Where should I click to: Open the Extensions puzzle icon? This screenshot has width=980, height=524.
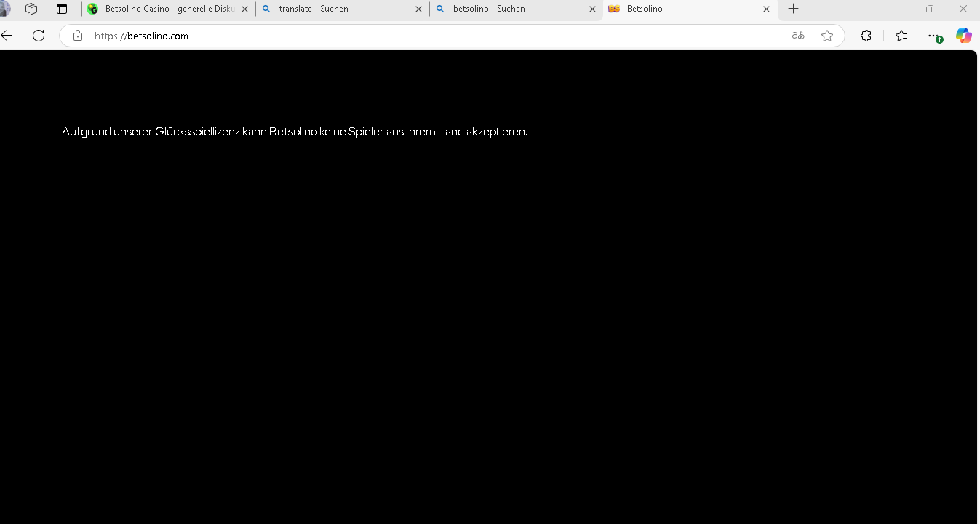pyautogui.click(x=866, y=36)
